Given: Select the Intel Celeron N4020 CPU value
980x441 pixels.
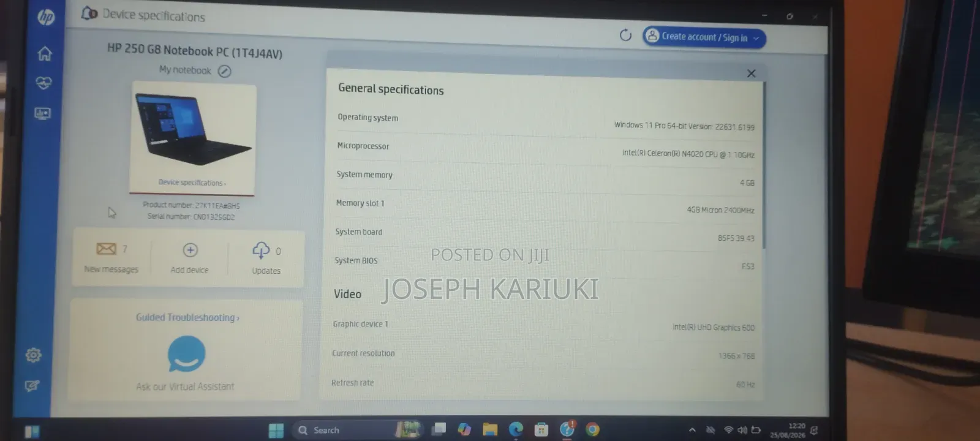Looking at the screenshot, I should tap(688, 154).
